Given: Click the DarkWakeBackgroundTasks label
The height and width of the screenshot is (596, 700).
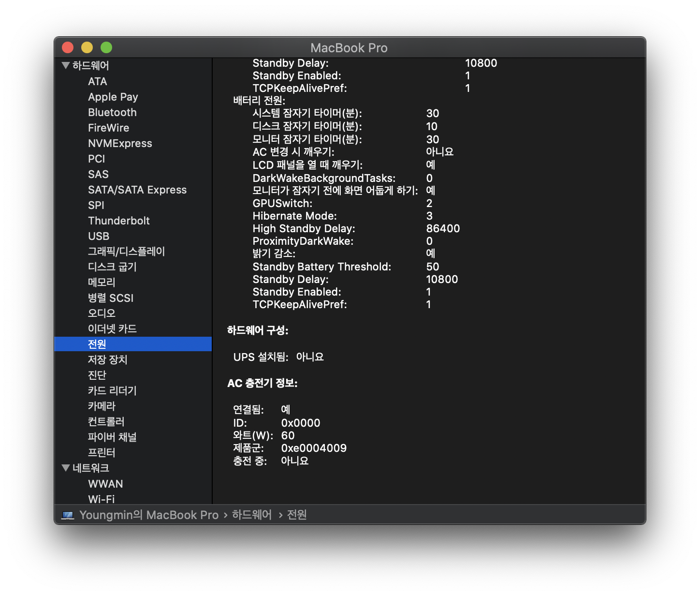Looking at the screenshot, I should point(324,178).
